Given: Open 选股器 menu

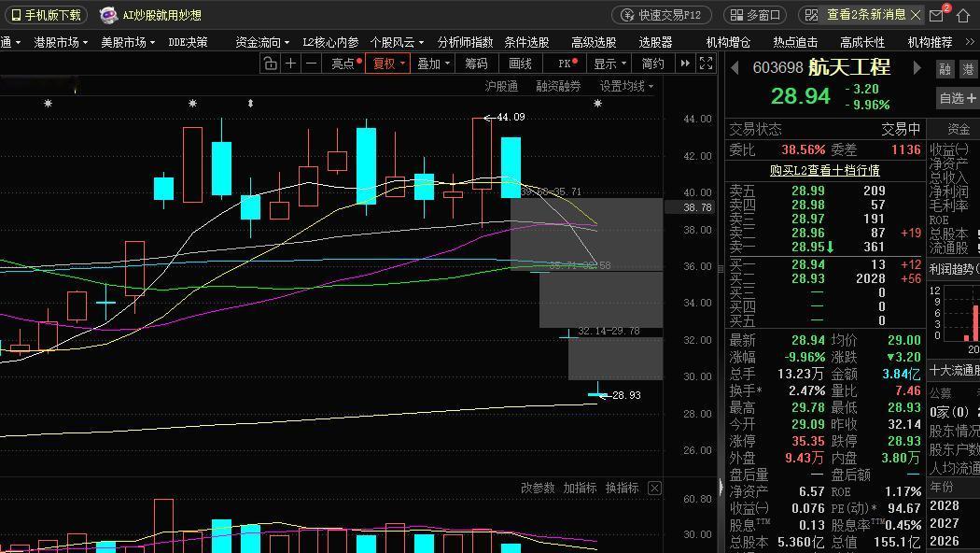Looking at the screenshot, I should (x=655, y=42).
